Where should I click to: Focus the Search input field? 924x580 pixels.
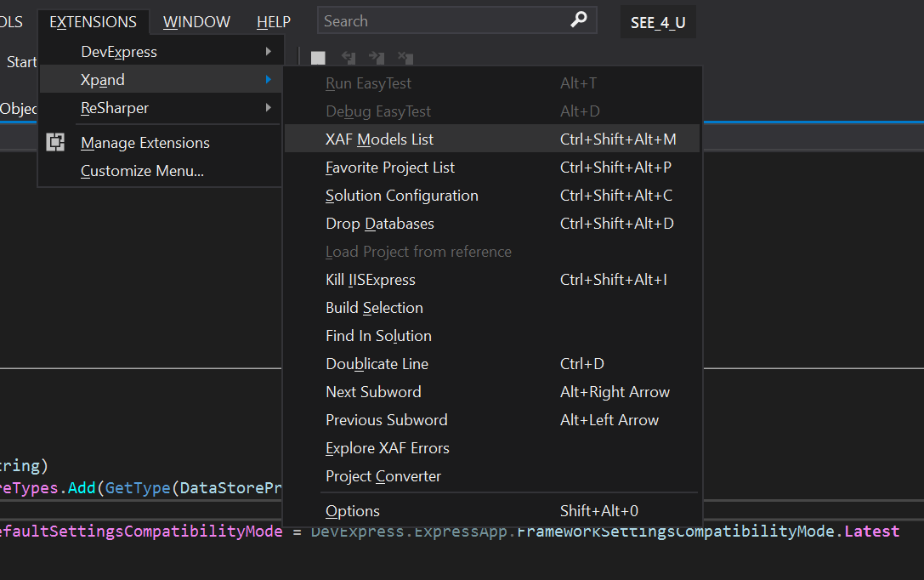click(456, 20)
